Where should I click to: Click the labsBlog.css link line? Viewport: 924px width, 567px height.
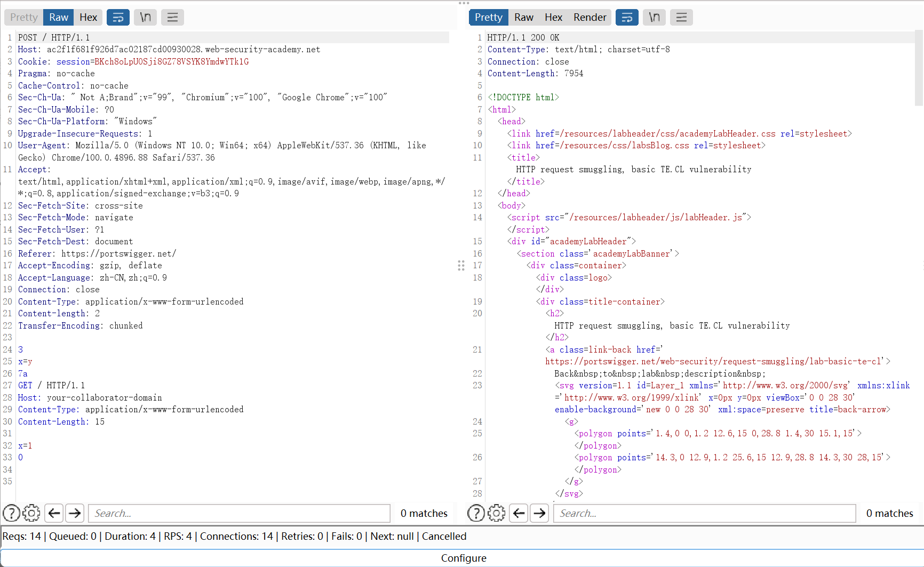click(636, 145)
